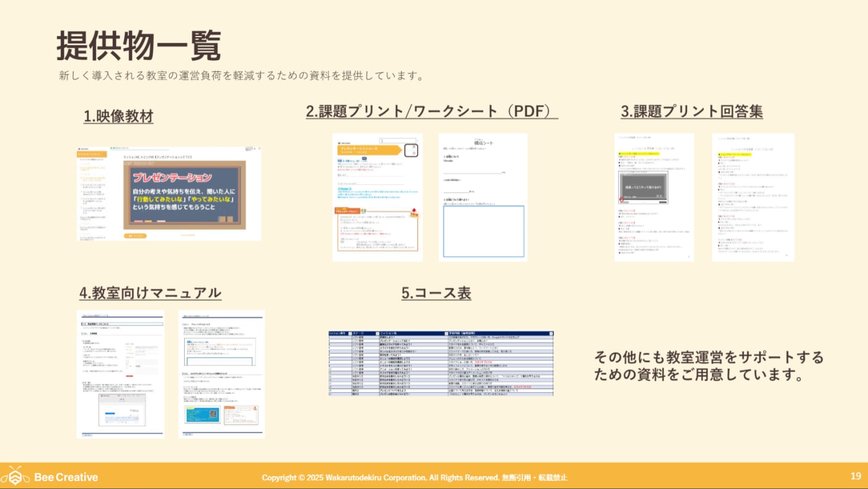Image resolution: width=868 pixels, height=489 pixels.
Task: Toggle the second answer sheet thumbnail
Action: [x=753, y=197]
